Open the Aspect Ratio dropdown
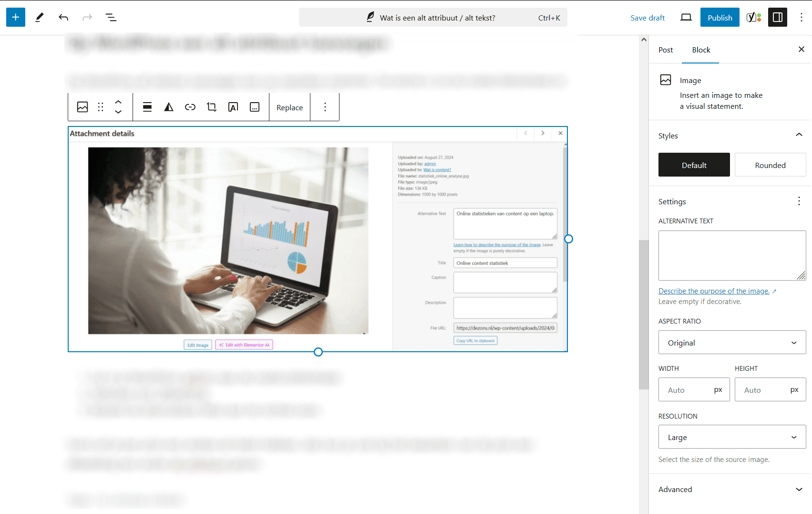 (x=732, y=343)
